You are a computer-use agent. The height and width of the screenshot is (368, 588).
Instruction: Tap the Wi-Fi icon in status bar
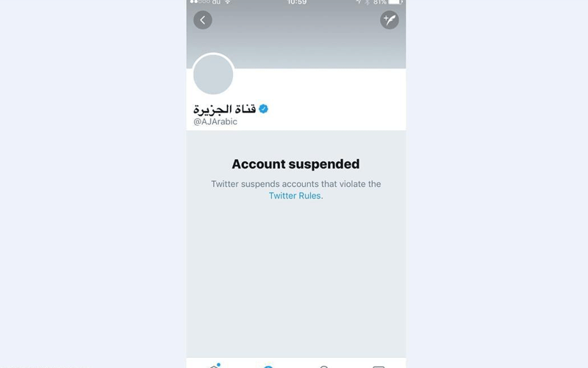227,2
